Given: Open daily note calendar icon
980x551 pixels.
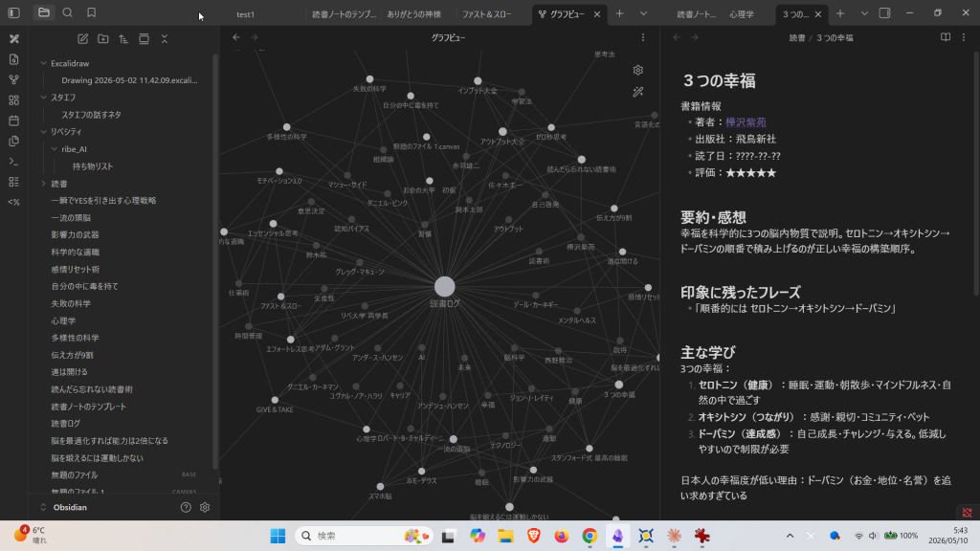Looking at the screenshot, I should click(x=13, y=121).
